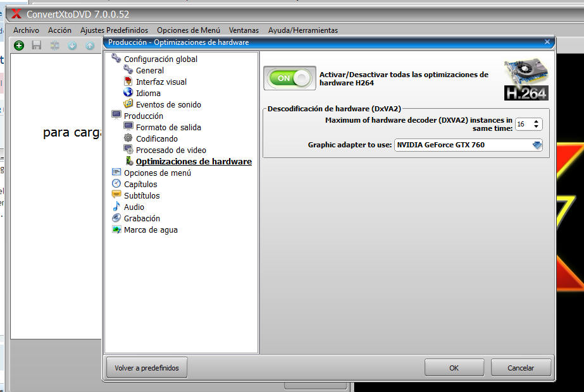Click the Eventos de sonido music icon
584x392 pixels.
point(128,104)
